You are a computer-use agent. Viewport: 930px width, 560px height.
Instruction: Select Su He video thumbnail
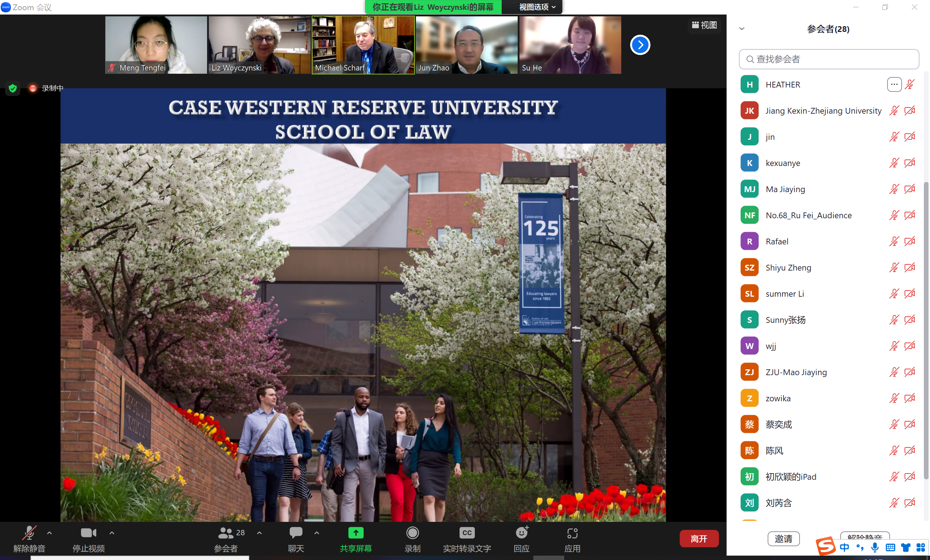(570, 45)
